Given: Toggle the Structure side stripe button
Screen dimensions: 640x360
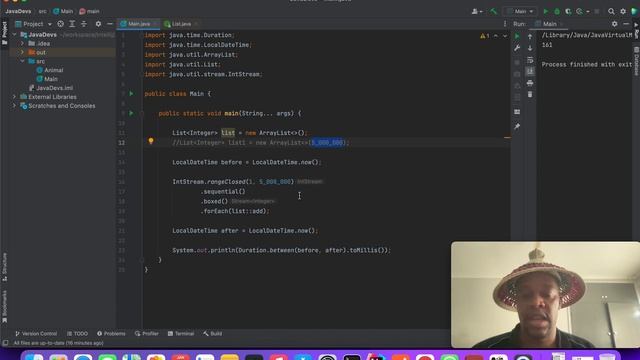Looking at the screenshot, I should coord(4,267).
